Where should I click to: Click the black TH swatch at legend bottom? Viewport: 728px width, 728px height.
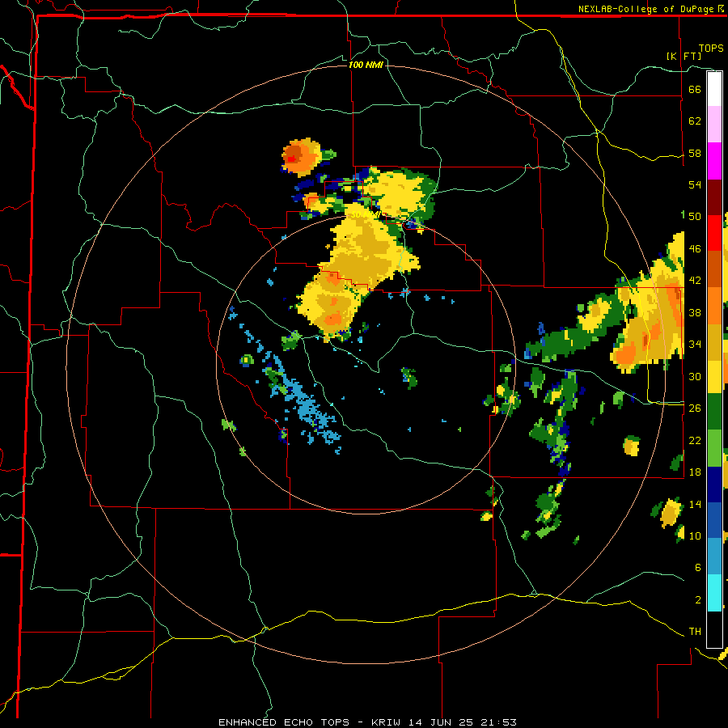[x=714, y=629]
